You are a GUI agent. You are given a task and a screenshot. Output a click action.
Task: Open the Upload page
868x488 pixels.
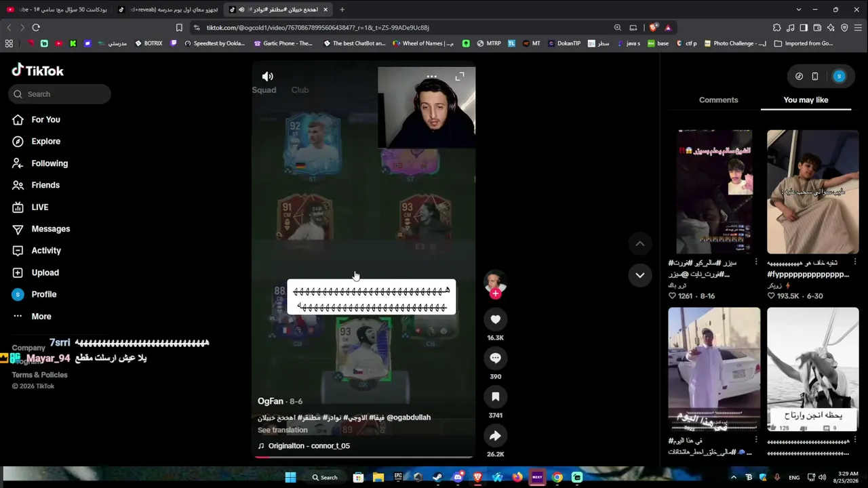35,272
